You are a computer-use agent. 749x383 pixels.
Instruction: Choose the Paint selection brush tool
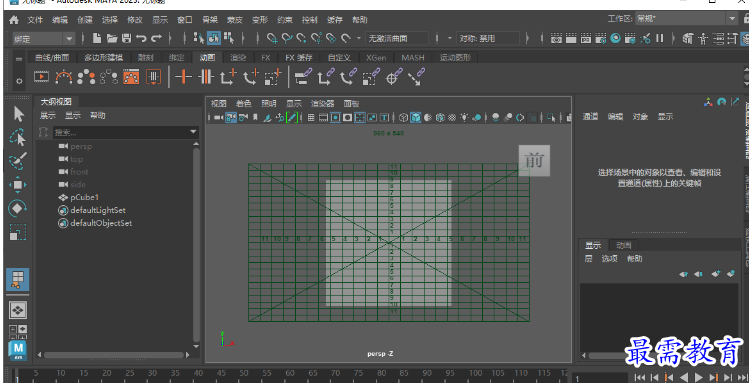(18, 161)
